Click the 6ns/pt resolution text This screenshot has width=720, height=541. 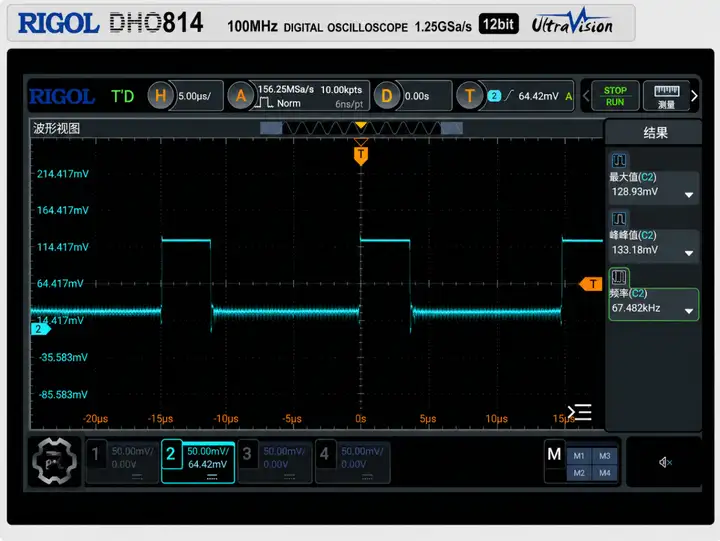[349, 104]
